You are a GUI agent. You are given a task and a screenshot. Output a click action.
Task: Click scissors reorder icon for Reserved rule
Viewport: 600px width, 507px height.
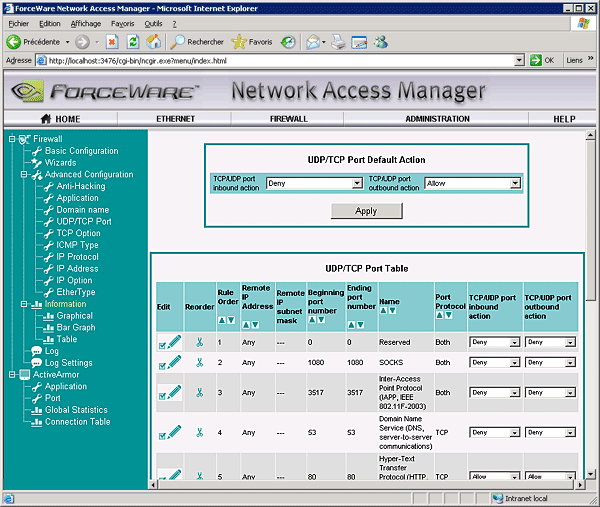coord(199,342)
